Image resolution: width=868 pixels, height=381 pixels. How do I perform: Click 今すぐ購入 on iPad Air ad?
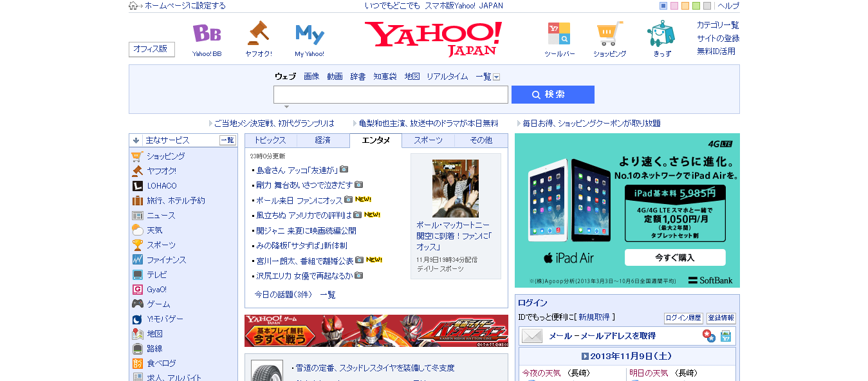(x=675, y=257)
